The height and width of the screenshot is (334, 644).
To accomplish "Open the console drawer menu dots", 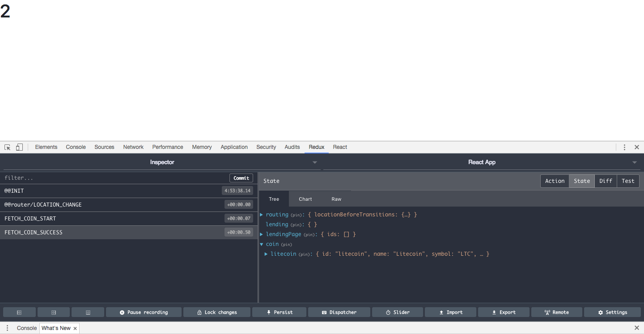I will [x=7, y=328].
